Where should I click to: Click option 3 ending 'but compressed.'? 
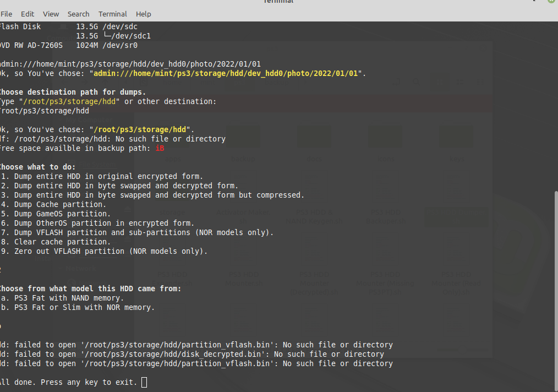(152, 195)
